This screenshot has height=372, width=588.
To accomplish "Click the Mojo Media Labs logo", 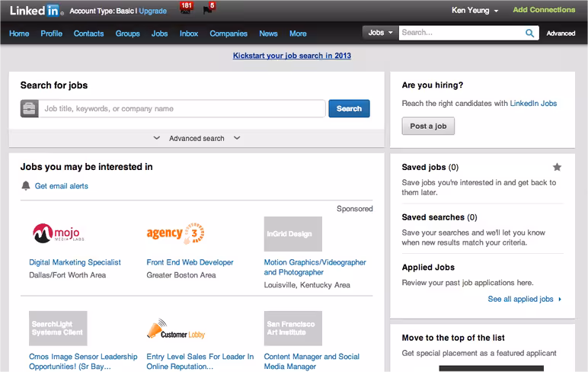I will tap(59, 233).
